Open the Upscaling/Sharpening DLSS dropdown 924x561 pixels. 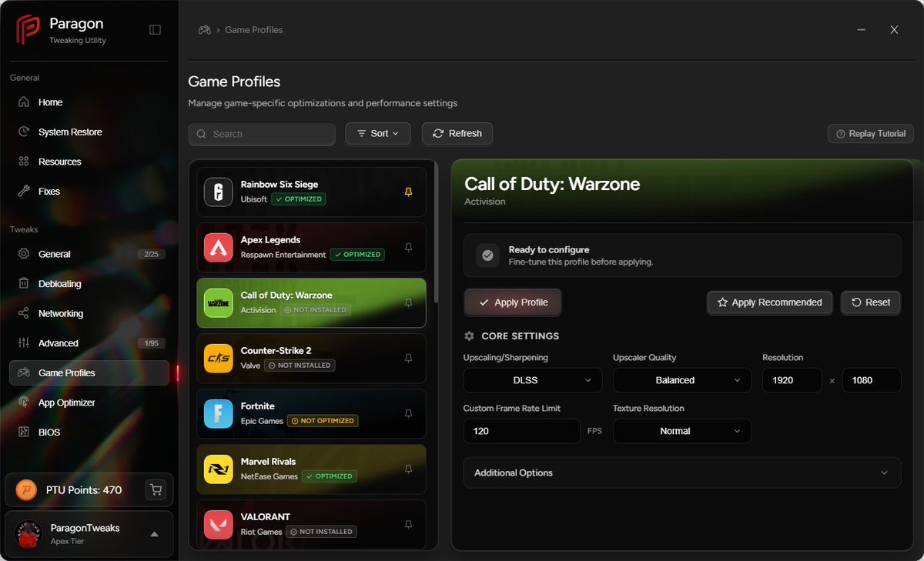pyautogui.click(x=533, y=380)
